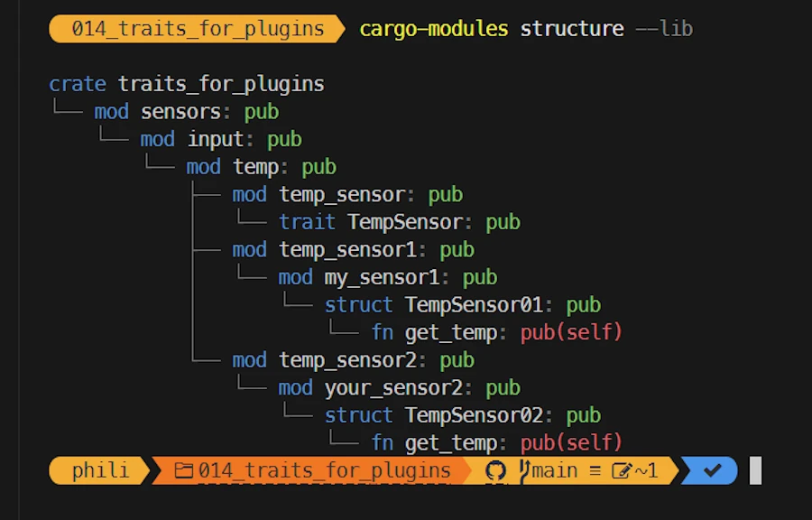Click the git branch icon before main
Image resolution: width=812 pixels, height=520 pixels.
pos(524,470)
